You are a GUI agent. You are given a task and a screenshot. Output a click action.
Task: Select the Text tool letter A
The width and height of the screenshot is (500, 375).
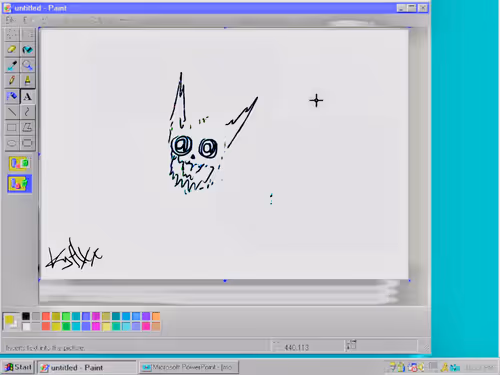point(27,96)
